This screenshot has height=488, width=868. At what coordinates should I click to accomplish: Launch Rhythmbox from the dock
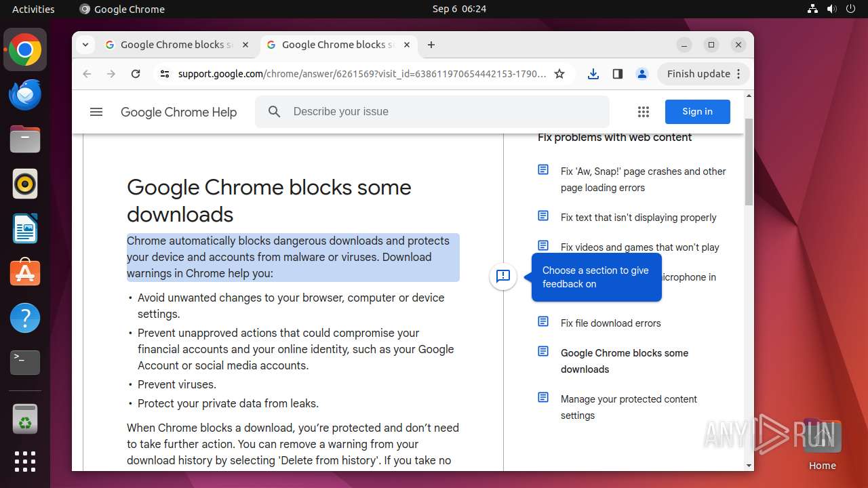(25, 184)
